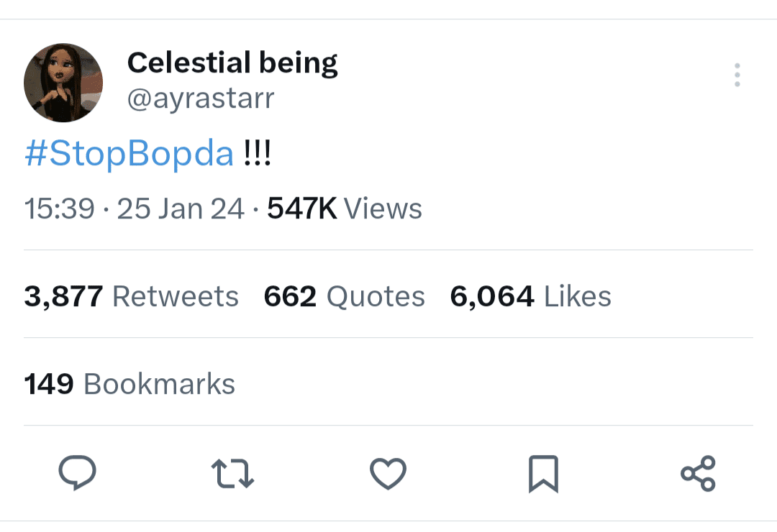Viewport: 777px width, 532px height.
Task: Visit the @ayrastarr handle profile
Action: tap(201, 98)
